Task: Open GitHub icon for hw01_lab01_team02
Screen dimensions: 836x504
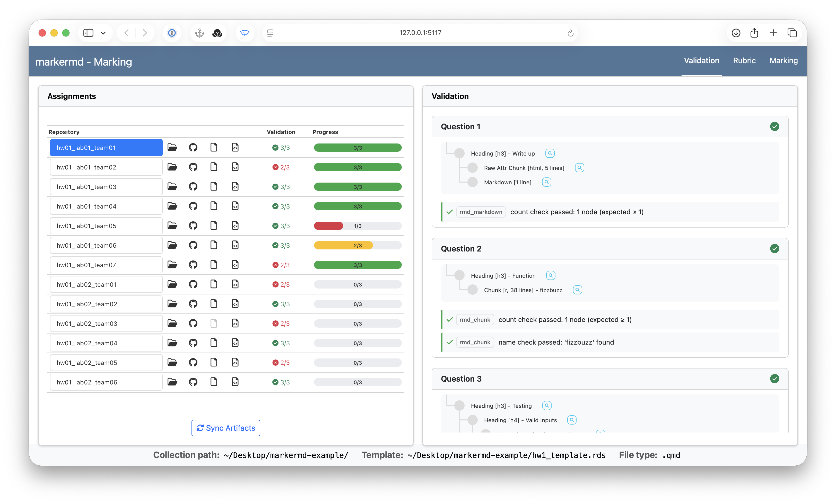Action: point(193,167)
